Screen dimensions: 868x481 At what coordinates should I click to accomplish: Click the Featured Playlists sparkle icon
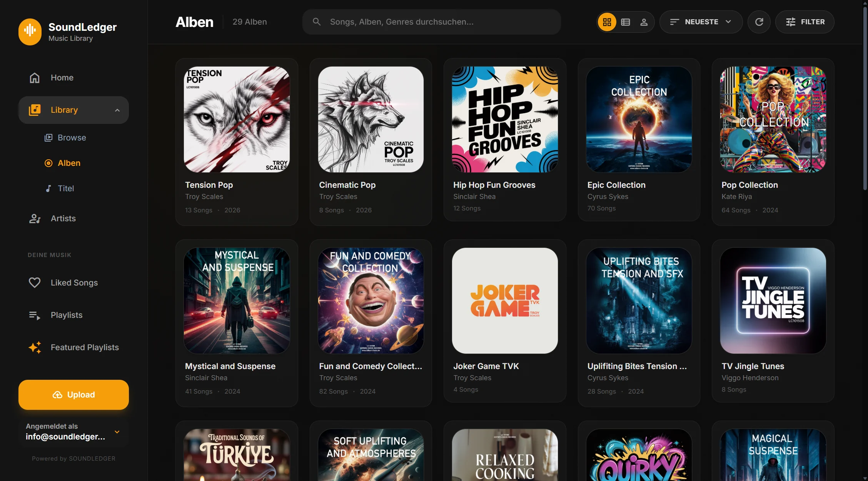coord(35,347)
